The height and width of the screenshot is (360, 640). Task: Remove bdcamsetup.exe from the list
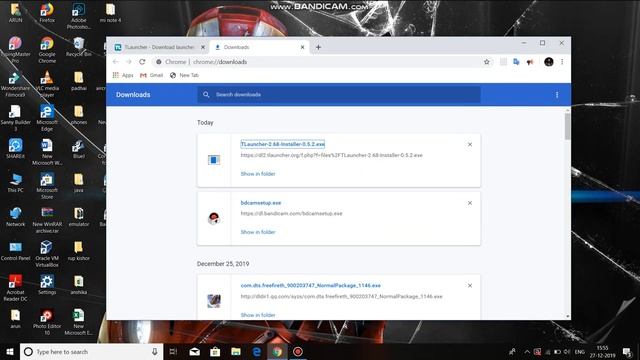[x=470, y=203]
